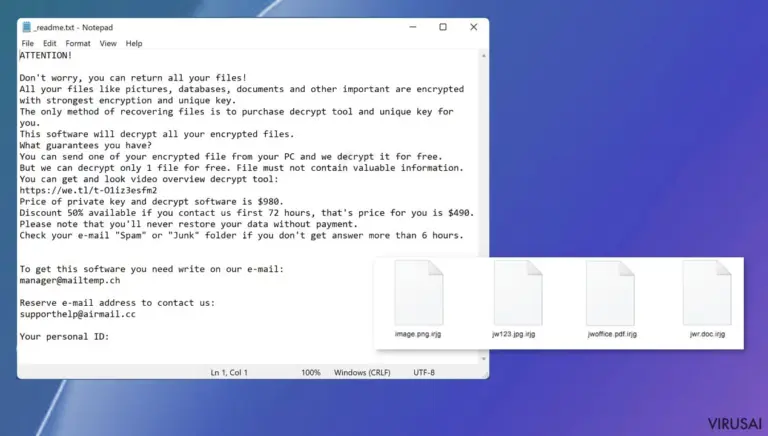Open the View menu

coord(108,44)
